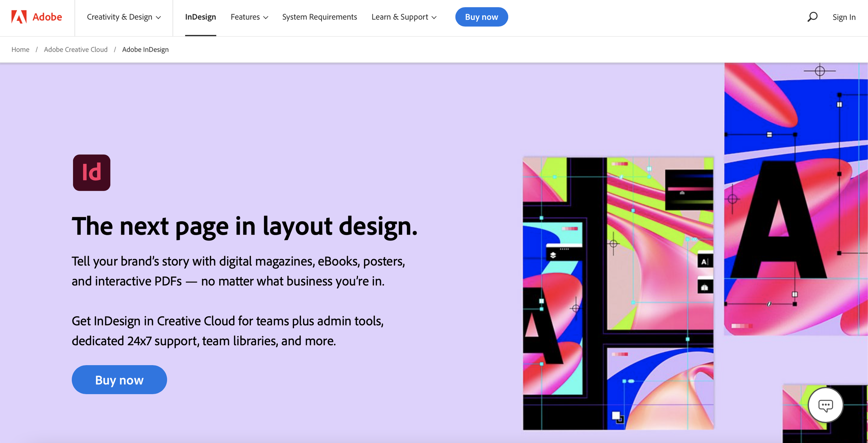
Task: Expand the Features dropdown menu
Action: [x=249, y=17]
